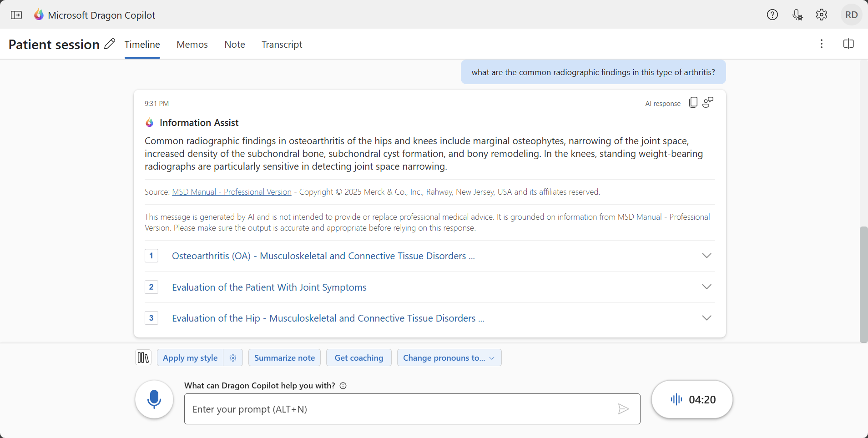Screen dimensions: 868x438
Task: Expand the Evaluation of the Patient With Joint Symptoms chevron
Action: coord(707,287)
